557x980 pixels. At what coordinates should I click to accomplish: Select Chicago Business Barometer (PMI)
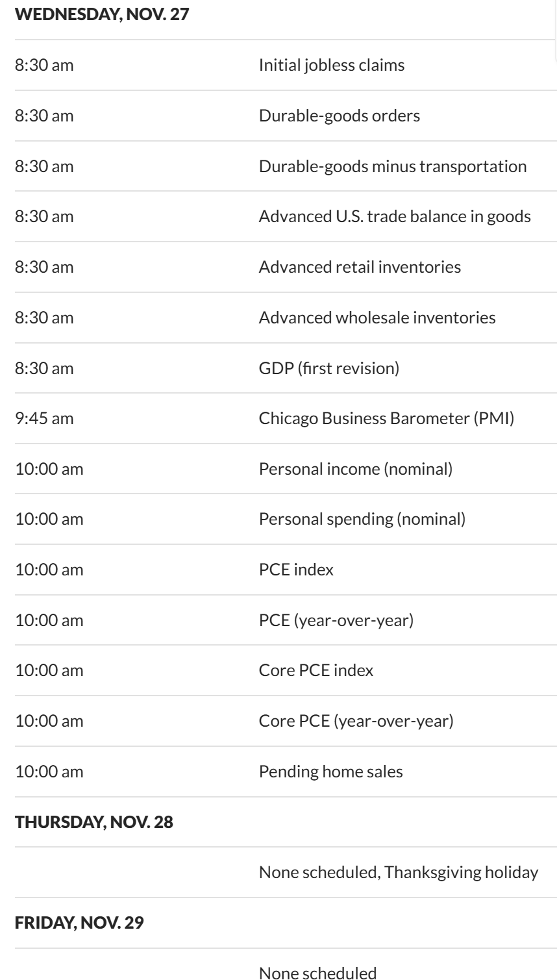tap(386, 418)
